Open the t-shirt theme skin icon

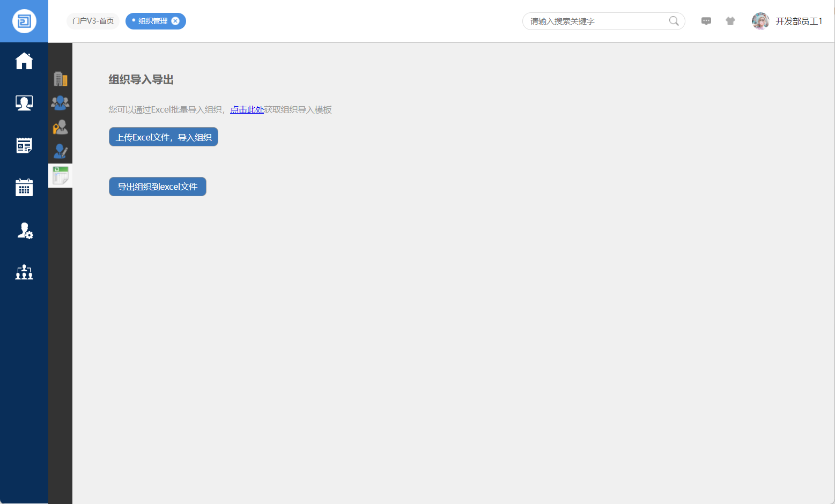pos(730,21)
